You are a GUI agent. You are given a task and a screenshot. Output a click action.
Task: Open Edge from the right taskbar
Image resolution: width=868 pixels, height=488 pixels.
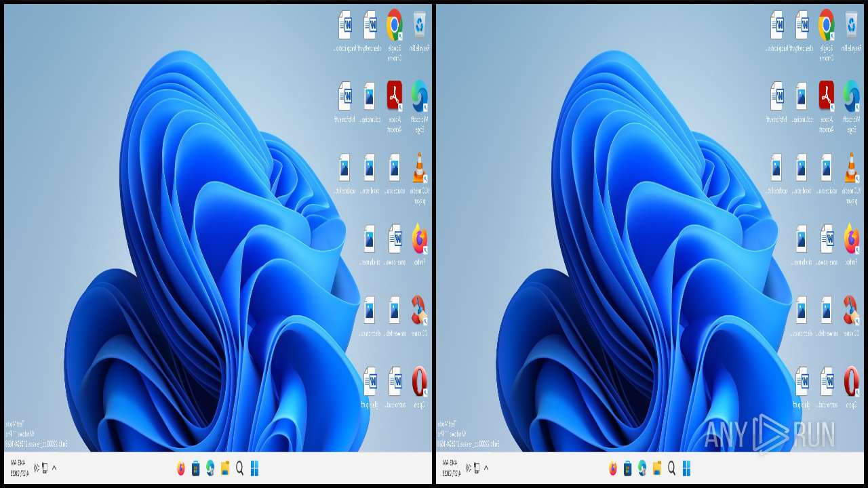[x=642, y=468]
